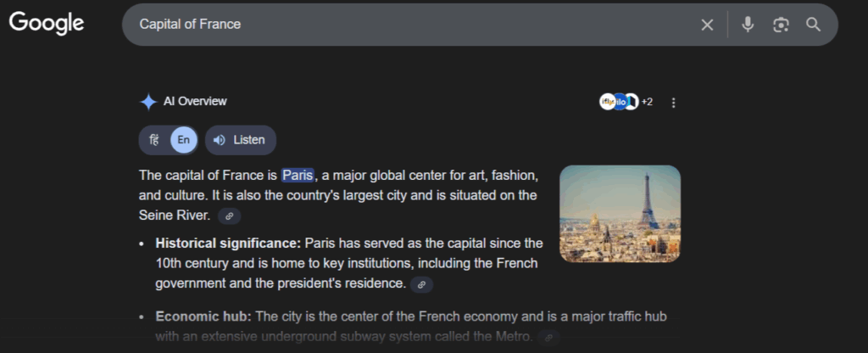Screen dimensions: 868x353
Task: Click the AI Overview heading text
Action: (x=195, y=102)
